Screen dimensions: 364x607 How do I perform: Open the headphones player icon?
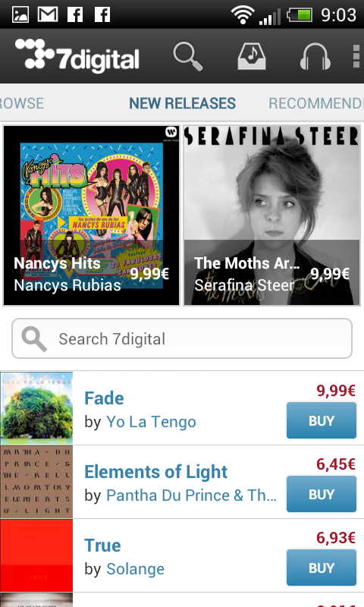click(315, 56)
